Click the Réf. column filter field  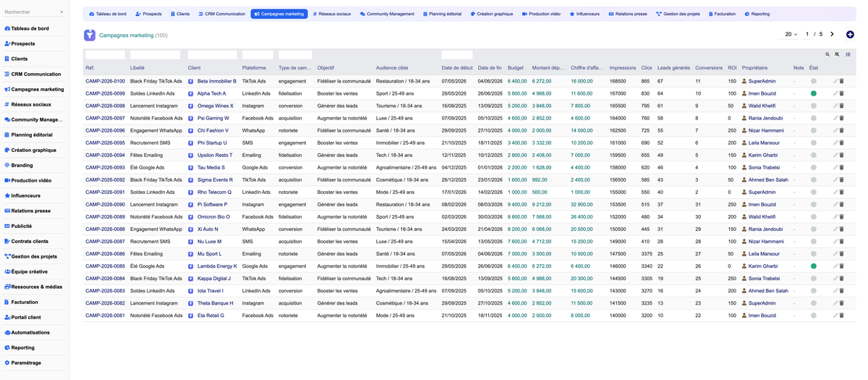tap(105, 54)
